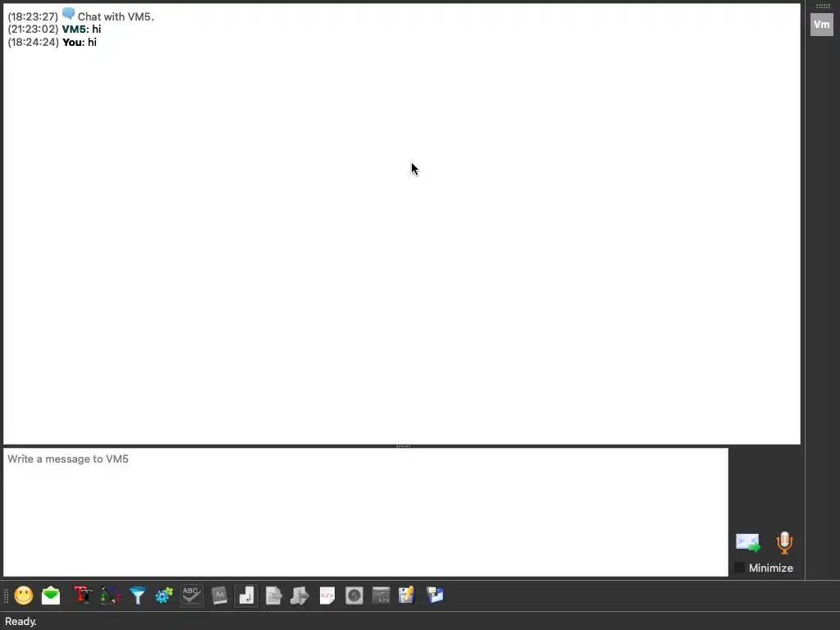Image resolution: width=840 pixels, height=630 pixels.
Task: Click the dictionary book icon
Action: pyautogui.click(x=219, y=596)
